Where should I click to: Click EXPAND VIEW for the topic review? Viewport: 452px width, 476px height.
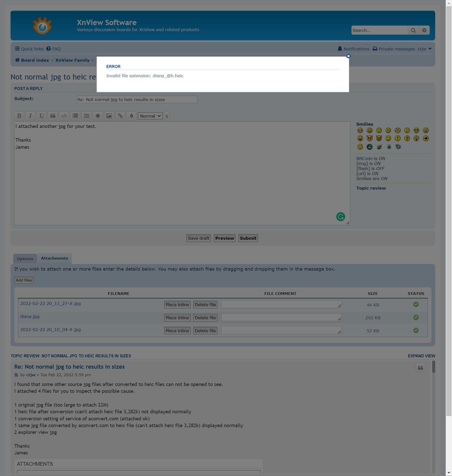[421, 356]
